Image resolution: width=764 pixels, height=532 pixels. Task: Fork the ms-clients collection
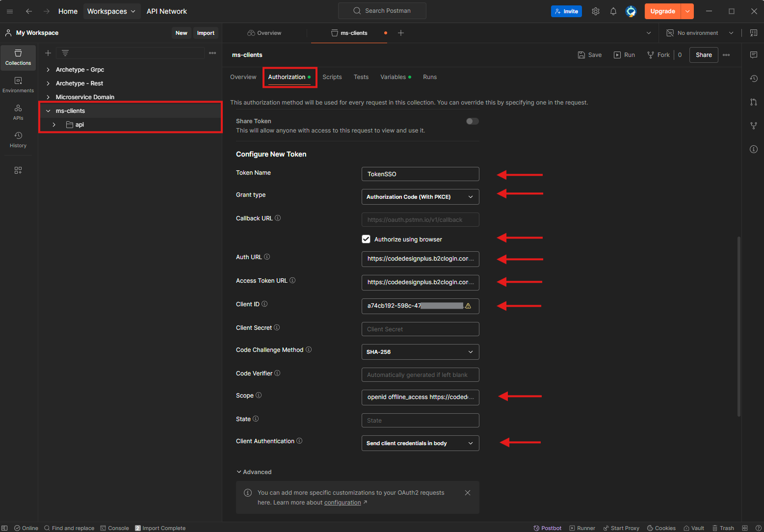(x=659, y=55)
